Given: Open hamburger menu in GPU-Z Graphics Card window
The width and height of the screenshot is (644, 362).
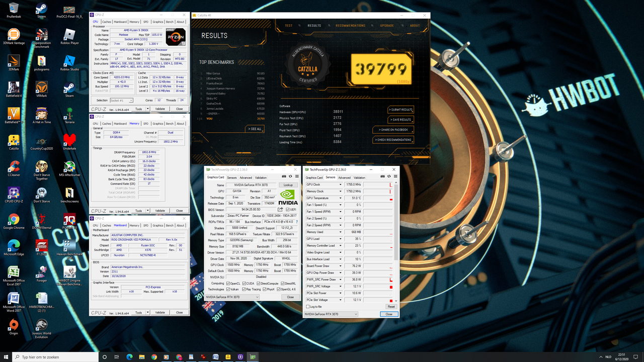Looking at the screenshot, I should coord(296,176).
